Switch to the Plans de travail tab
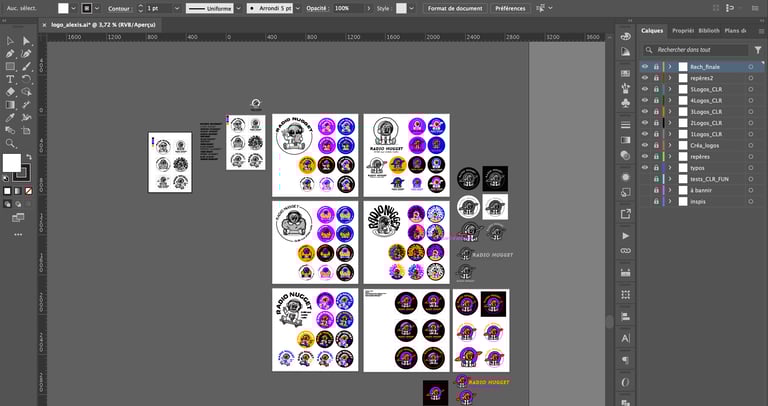This screenshot has height=406, width=768. pyautogui.click(x=735, y=30)
